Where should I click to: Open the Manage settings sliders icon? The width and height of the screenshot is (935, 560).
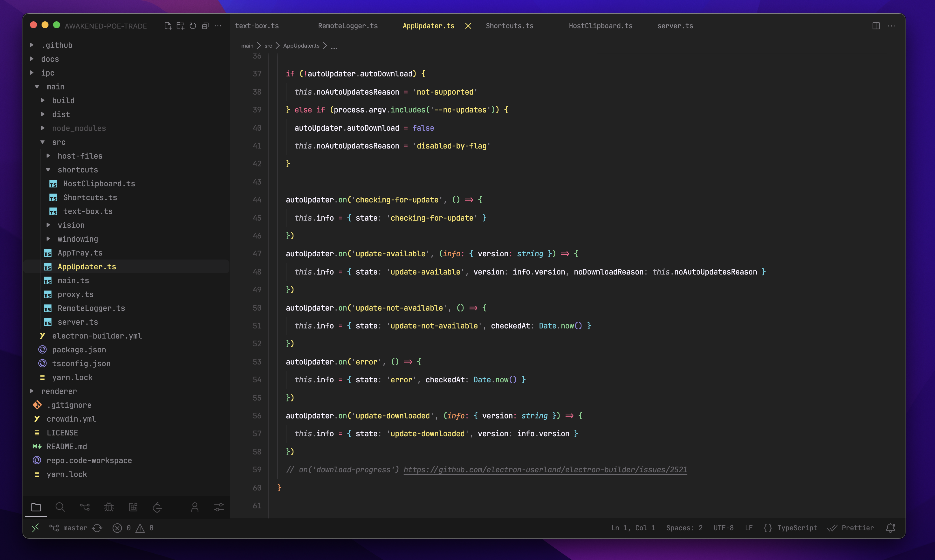[219, 507]
